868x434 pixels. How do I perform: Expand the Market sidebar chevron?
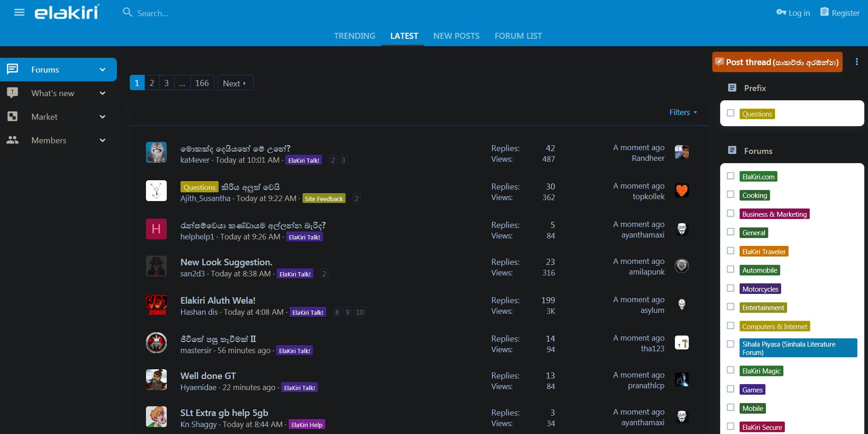tap(103, 116)
